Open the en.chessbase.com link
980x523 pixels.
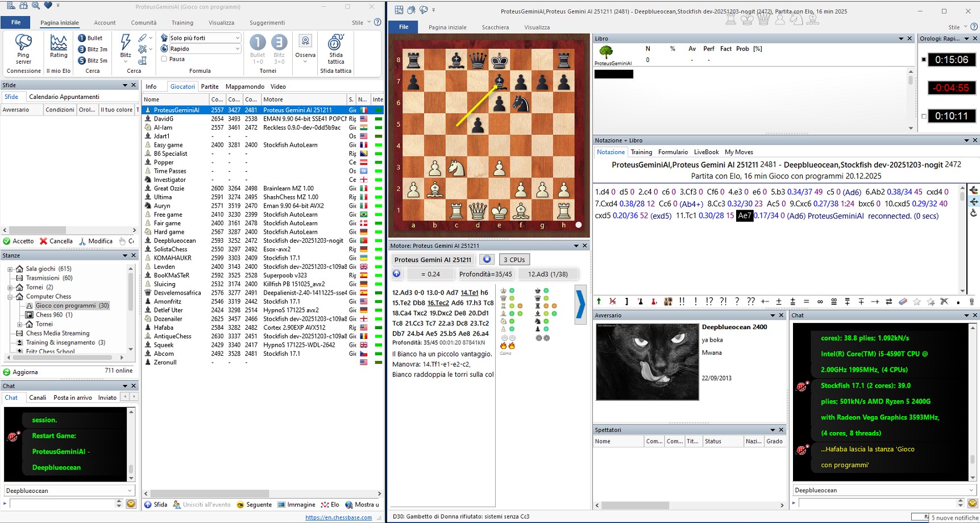(x=338, y=517)
